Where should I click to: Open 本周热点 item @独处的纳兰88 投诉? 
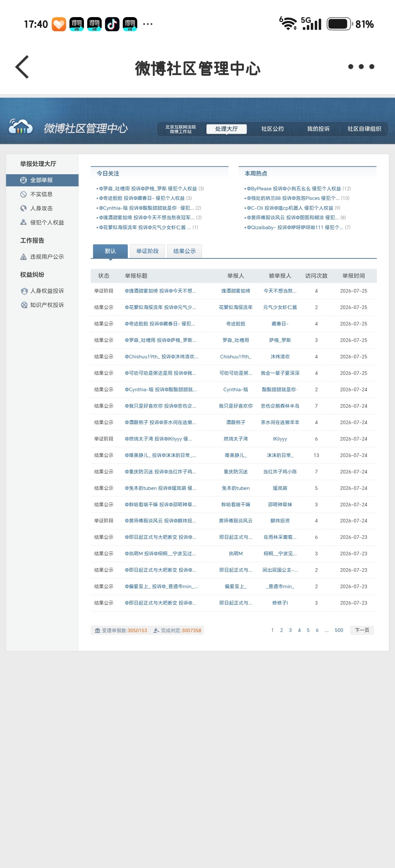point(293,198)
